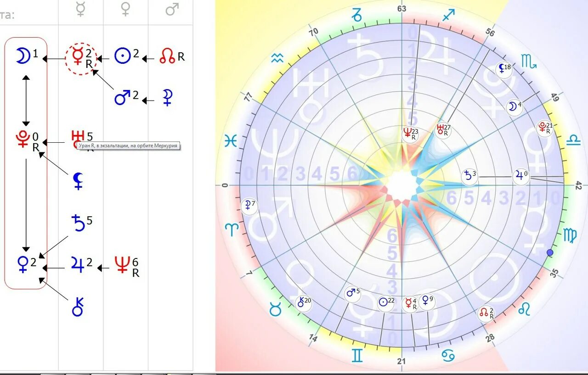This screenshot has width=588, height=375.
Task: Click the Sun 22 marker on the wheel
Action: (386, 302)
